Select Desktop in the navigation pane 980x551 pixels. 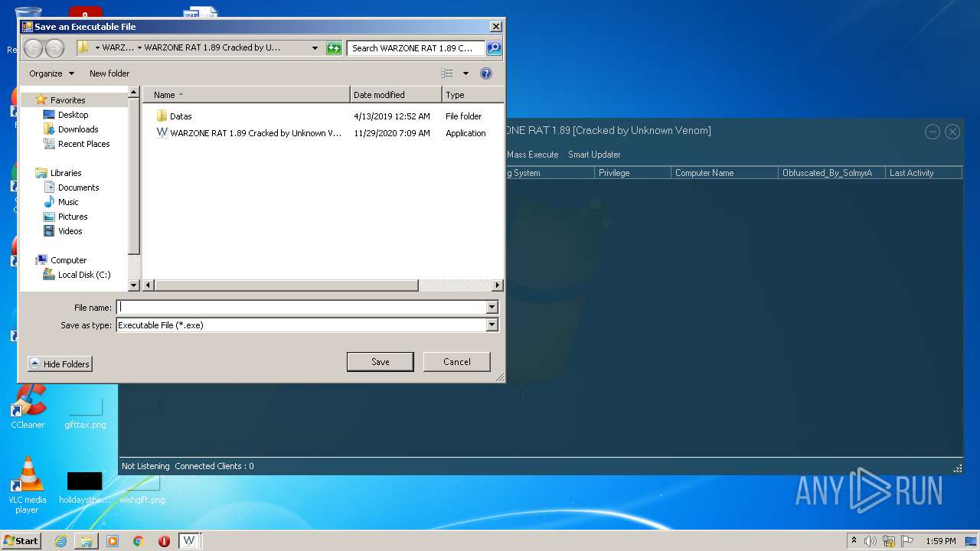pyautogui.click(x=73, y=115)
